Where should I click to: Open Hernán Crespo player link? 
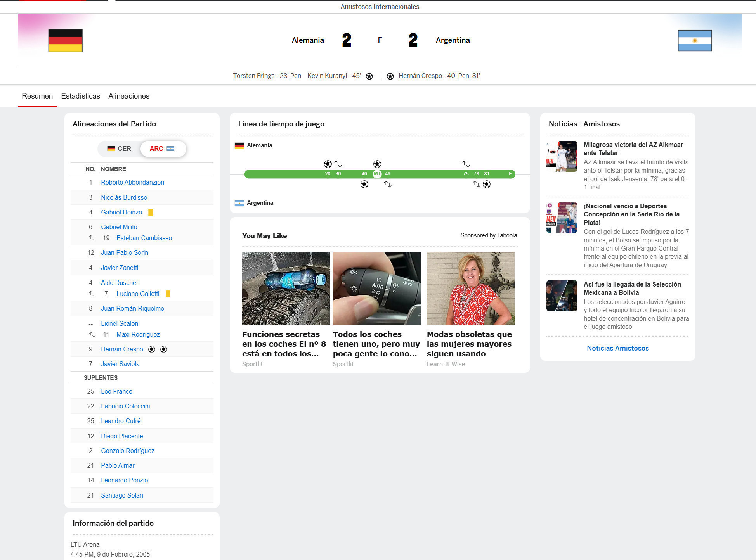[x=122, y=349]
